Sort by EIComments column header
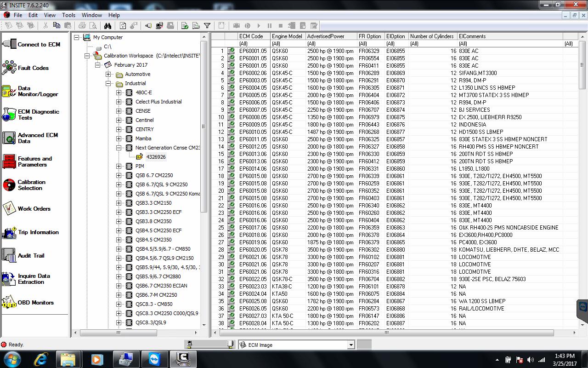The height and width of the screenshot is (368, 588). 510,36
